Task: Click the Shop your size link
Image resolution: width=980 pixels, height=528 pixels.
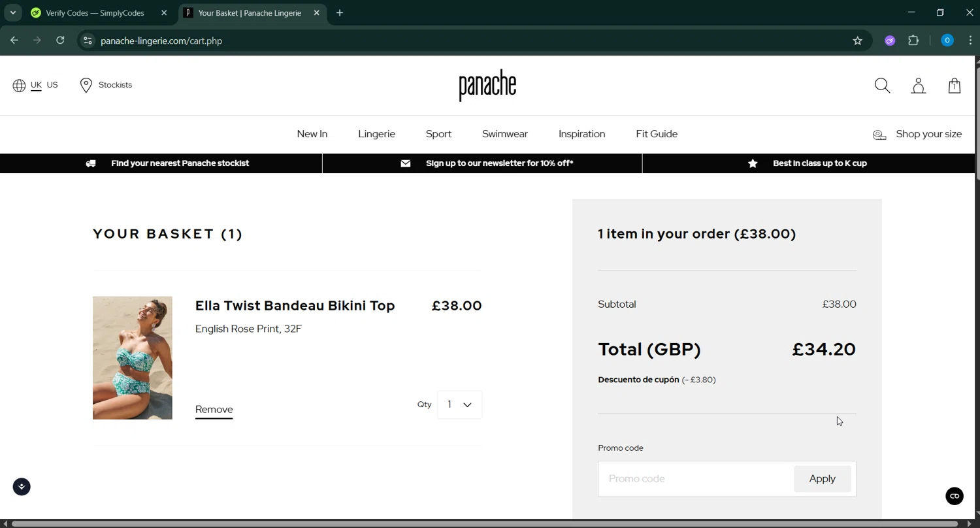Action: pos(928,134)
